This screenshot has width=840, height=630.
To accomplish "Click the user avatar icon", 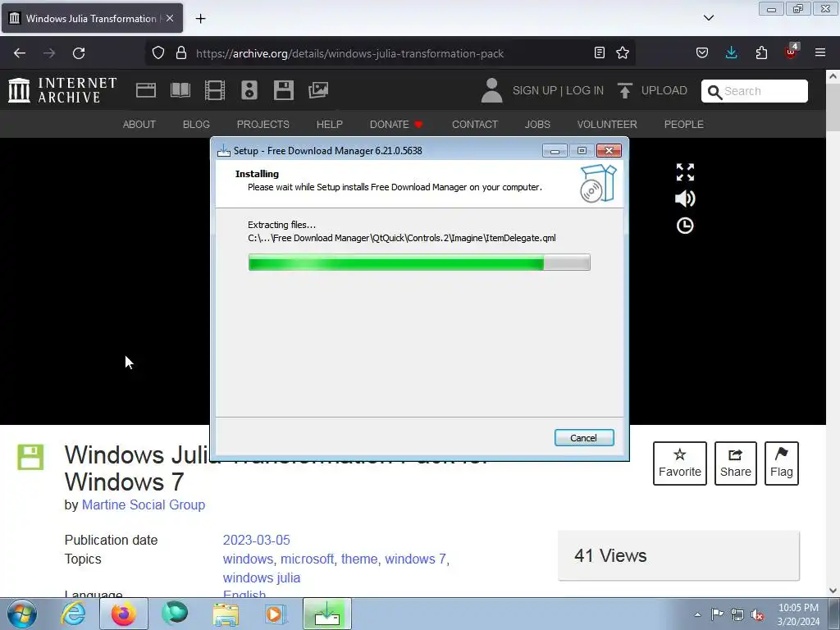I will (491, 90).
